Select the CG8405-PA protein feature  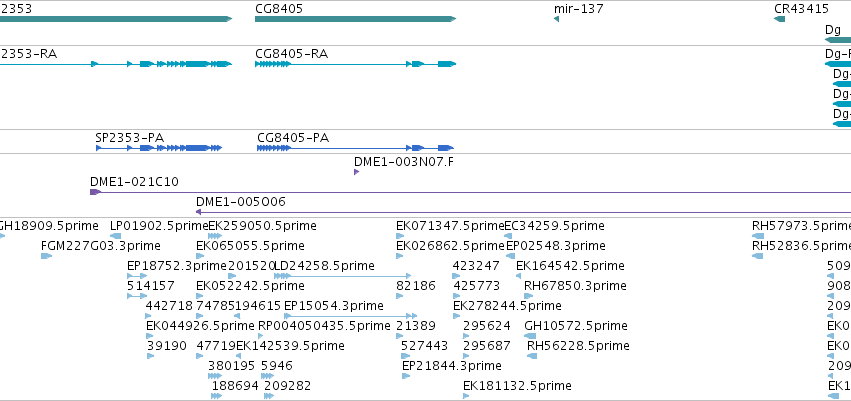(355, 148)
